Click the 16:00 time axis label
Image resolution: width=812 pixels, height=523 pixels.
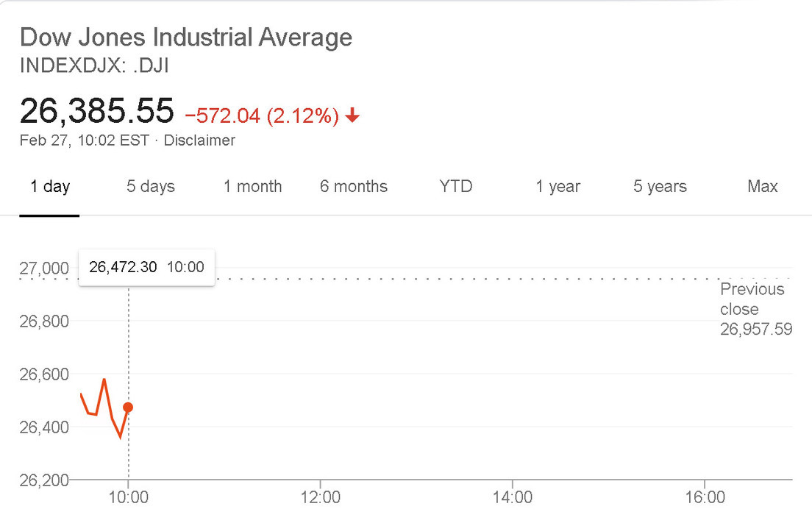pyautogui.click(x=704, y=498)
